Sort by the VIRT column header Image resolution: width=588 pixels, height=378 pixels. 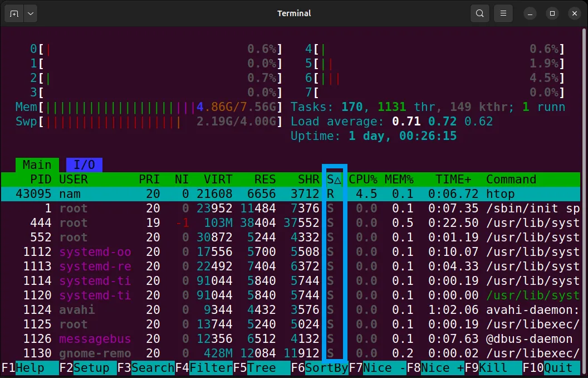(x=218, y=180)
